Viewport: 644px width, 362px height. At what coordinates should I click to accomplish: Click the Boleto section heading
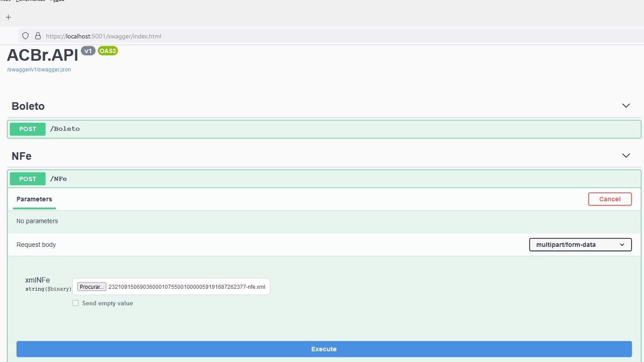[x=28, y=106]
